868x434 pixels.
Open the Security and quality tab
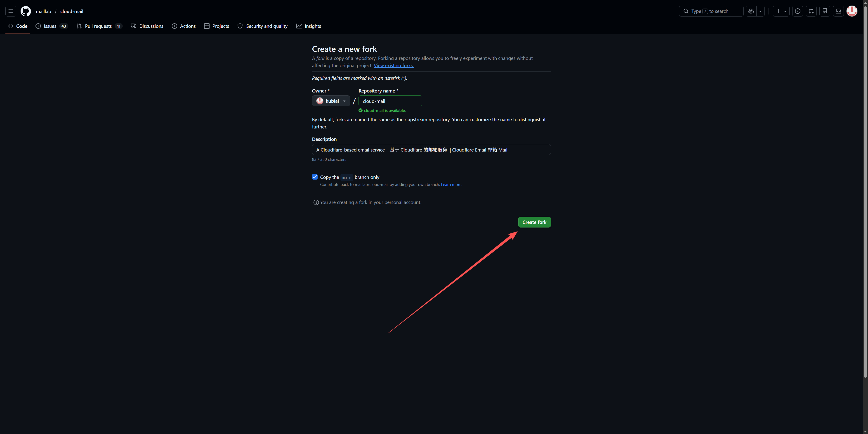click(262, 26)
